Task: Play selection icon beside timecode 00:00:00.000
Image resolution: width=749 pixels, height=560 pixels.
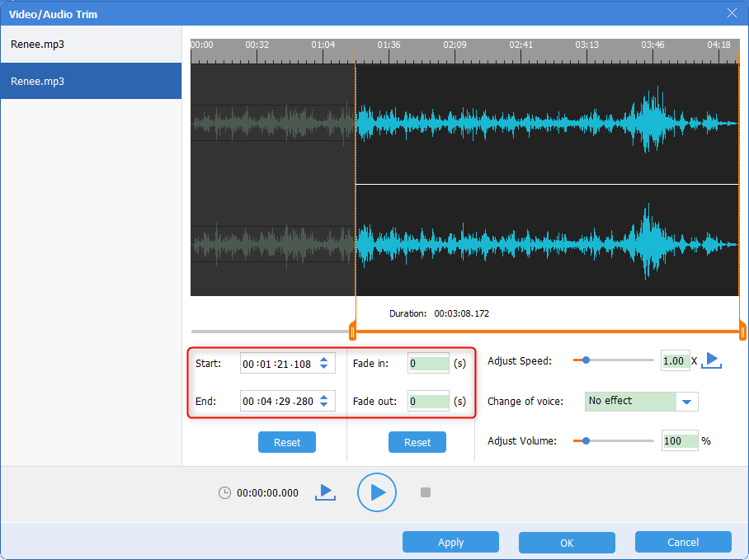Action: [x=325, y=492]
